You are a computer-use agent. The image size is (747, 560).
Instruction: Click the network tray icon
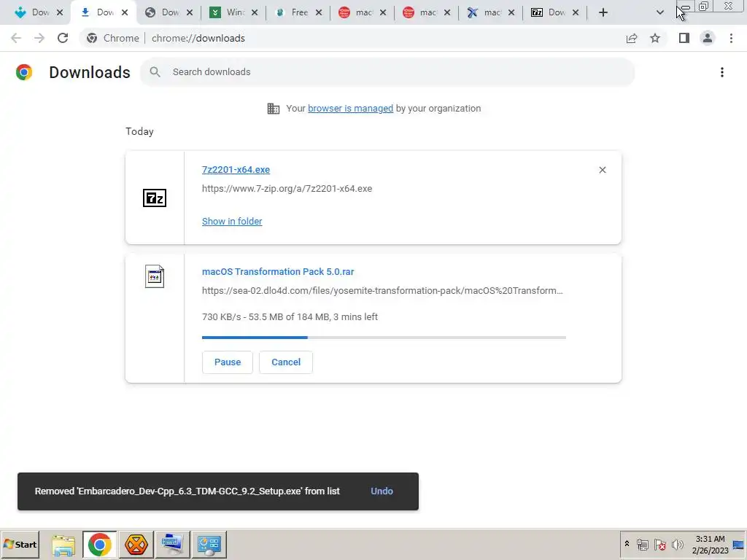[x=643, y=545]
